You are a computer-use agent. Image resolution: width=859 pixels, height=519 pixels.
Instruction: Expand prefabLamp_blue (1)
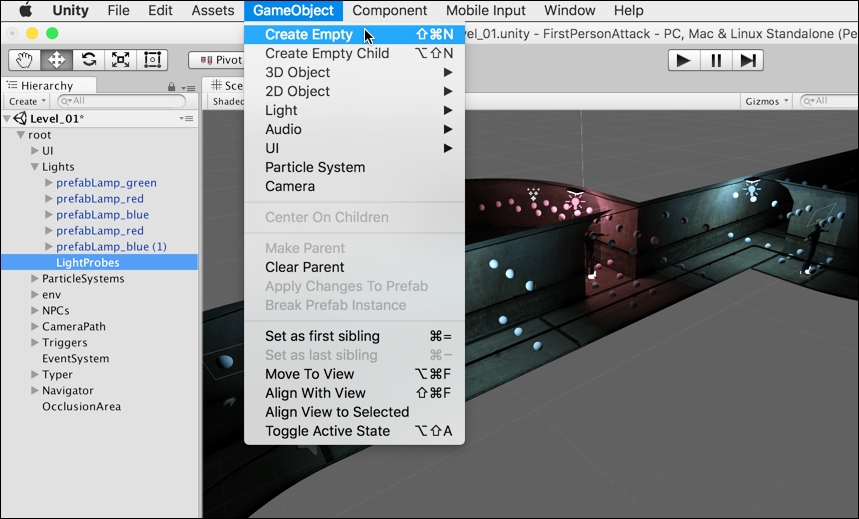pyautogui.click(x=49, y=246)
